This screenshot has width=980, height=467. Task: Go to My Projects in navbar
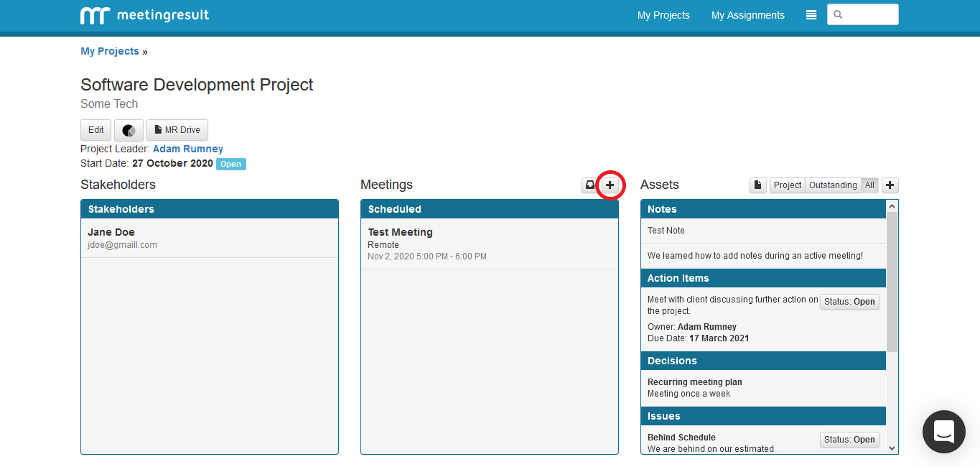pyautogui.click(x=663, y=15)
